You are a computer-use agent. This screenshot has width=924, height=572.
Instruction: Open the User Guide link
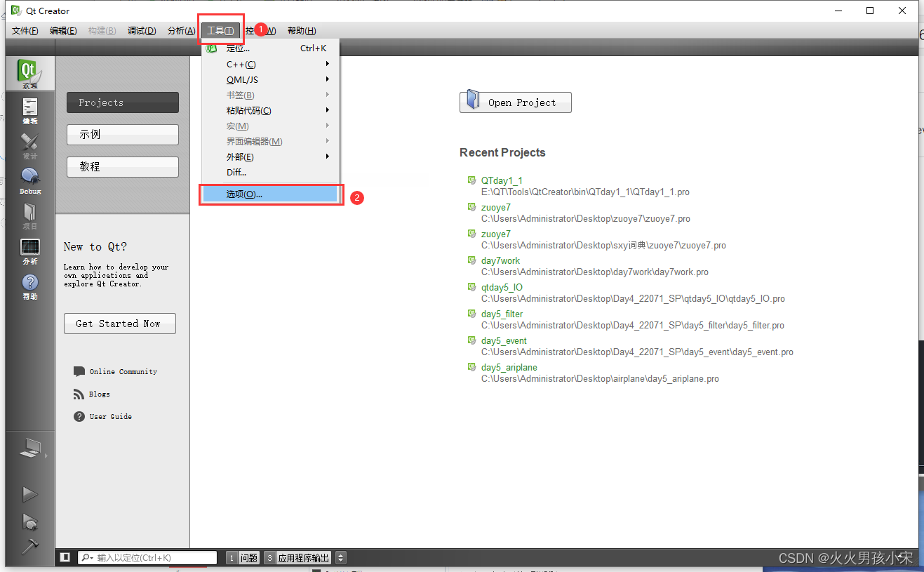[111, 416]
